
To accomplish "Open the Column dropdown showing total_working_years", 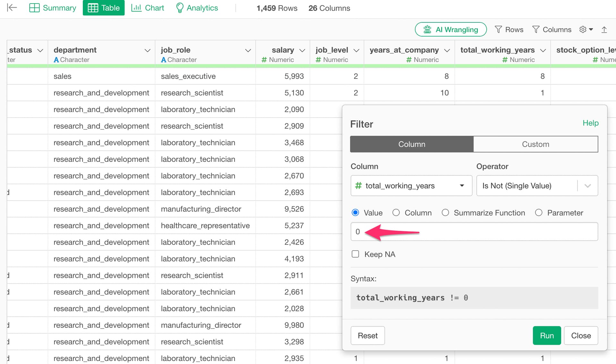I will tap(411, 186).
